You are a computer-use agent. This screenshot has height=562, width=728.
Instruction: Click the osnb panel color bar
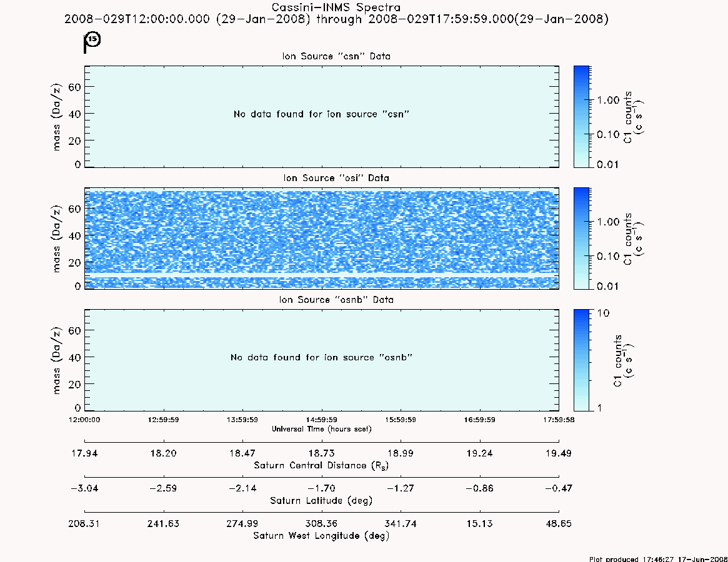[x=581, y=360]
